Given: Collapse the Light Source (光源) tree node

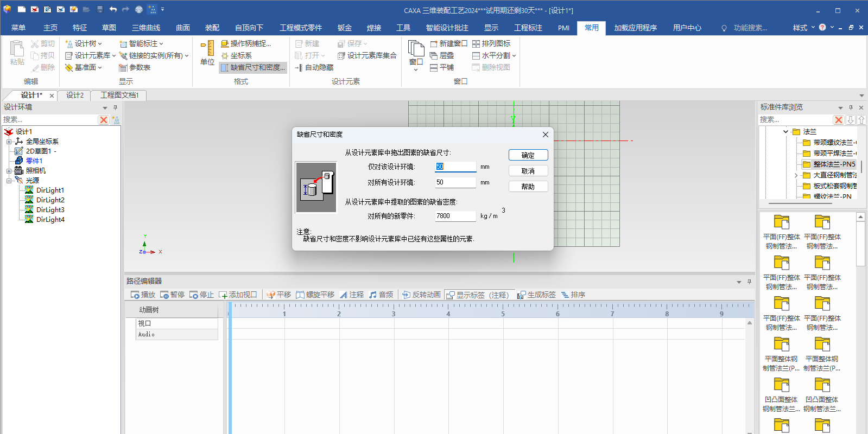Looking at the screenshot, I should click(9, 181).
